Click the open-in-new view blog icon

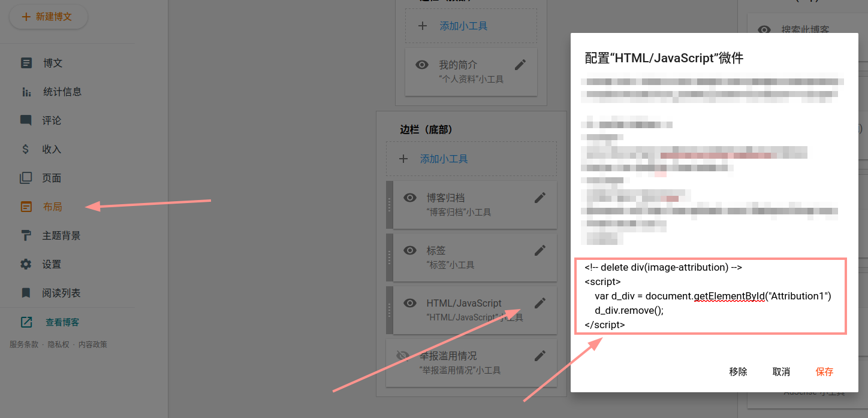pyautogui.click(x=26, y=322)
